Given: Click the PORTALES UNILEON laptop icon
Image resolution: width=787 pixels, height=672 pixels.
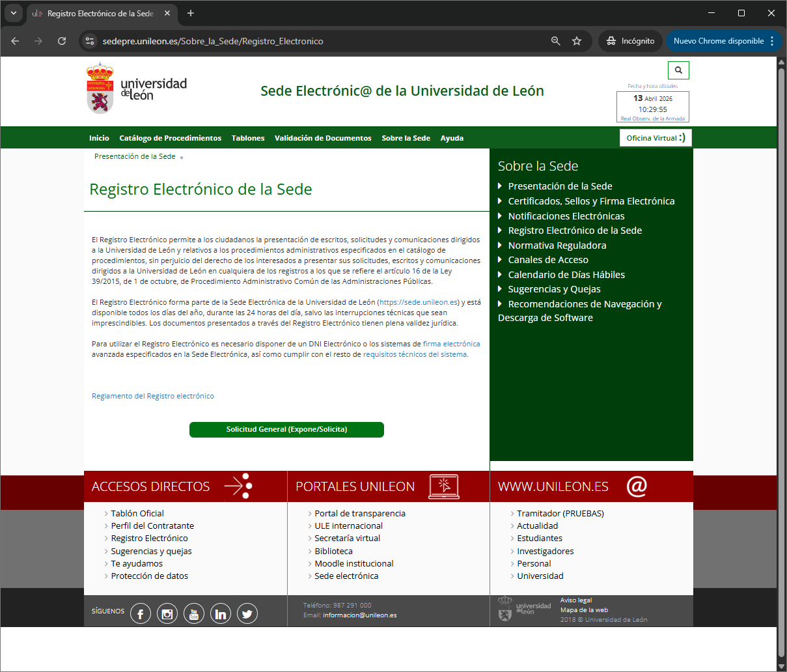Looking at the screenshot, I should [x=444, y=486].
